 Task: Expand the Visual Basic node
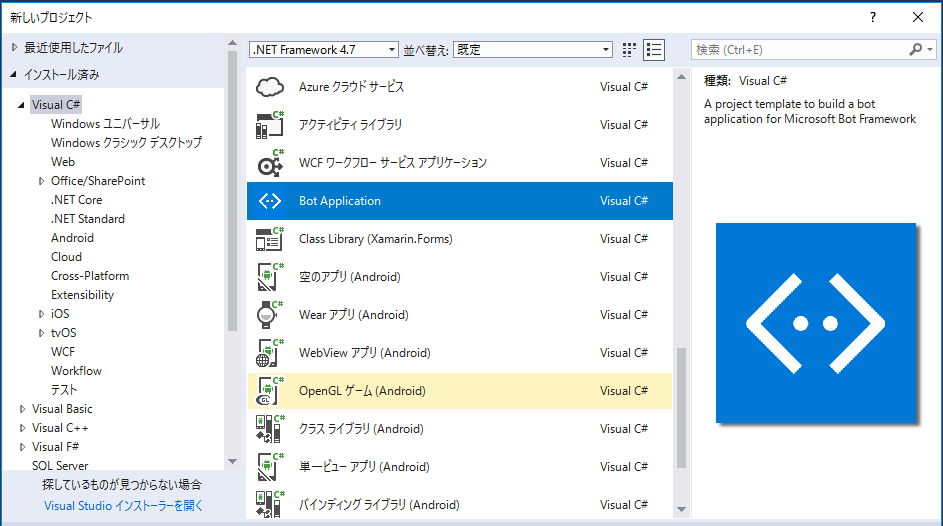point(22,409)
